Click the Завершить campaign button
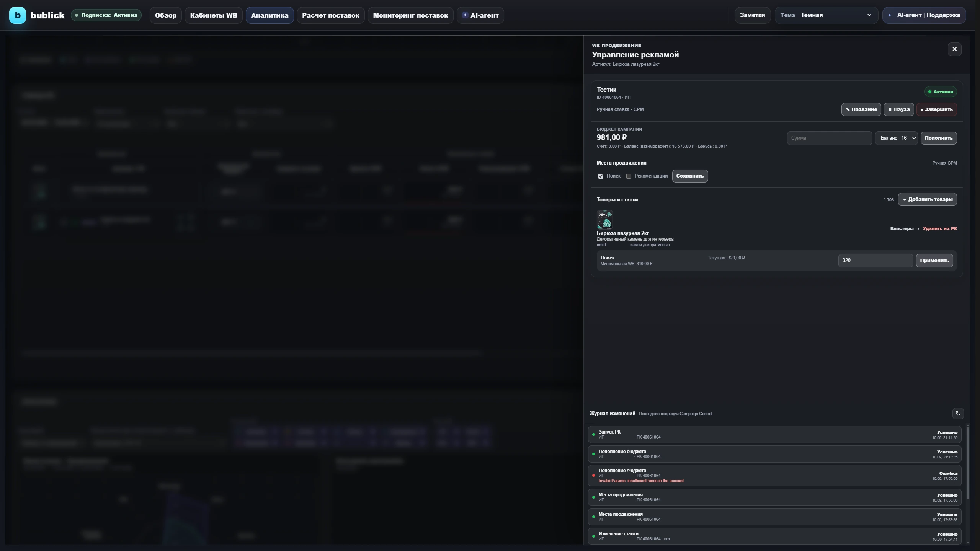This screenshot has height=551, width=980. [936, 109]
